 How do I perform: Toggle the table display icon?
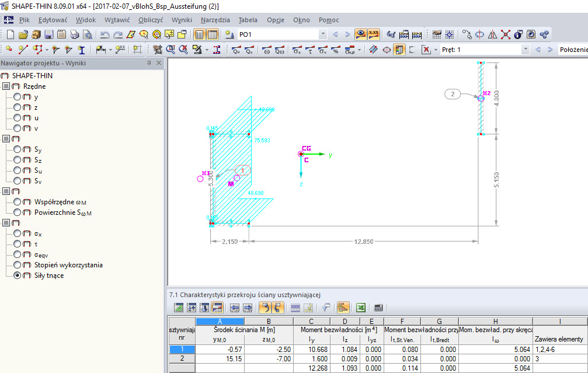coord(212,34)
